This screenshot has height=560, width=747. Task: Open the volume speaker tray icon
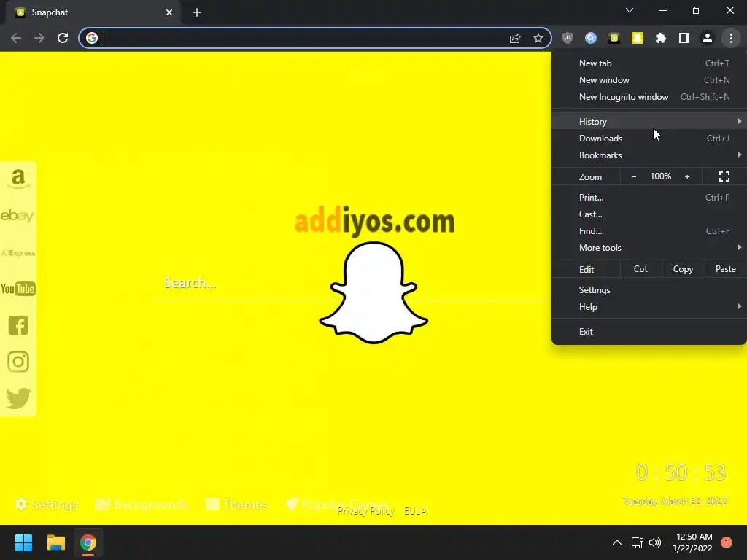tap(655, 542)
